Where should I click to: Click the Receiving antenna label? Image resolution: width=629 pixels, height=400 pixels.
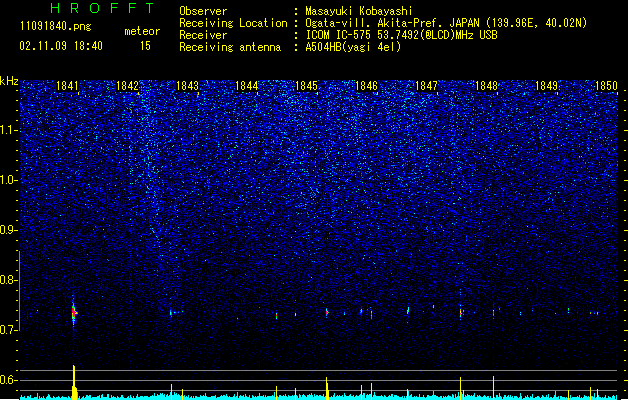point(230,47)
